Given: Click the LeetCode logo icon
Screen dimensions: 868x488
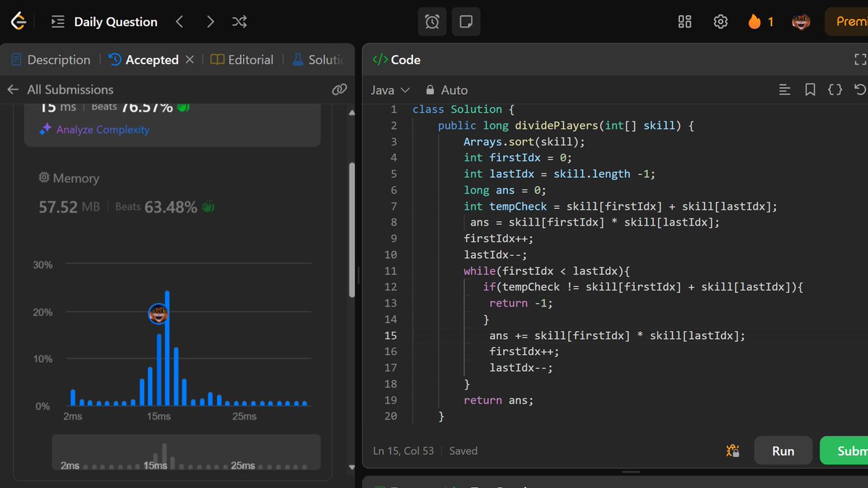Looking at the screenshot, I should (x=18, y=22).
